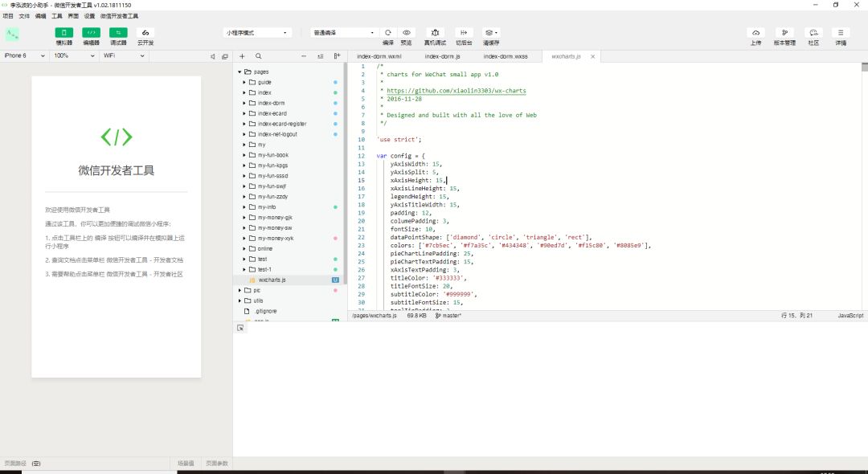Click the element inspector icon in debugger
The height and width of the screenshot is (474, 868).
(x=240, y=328)
